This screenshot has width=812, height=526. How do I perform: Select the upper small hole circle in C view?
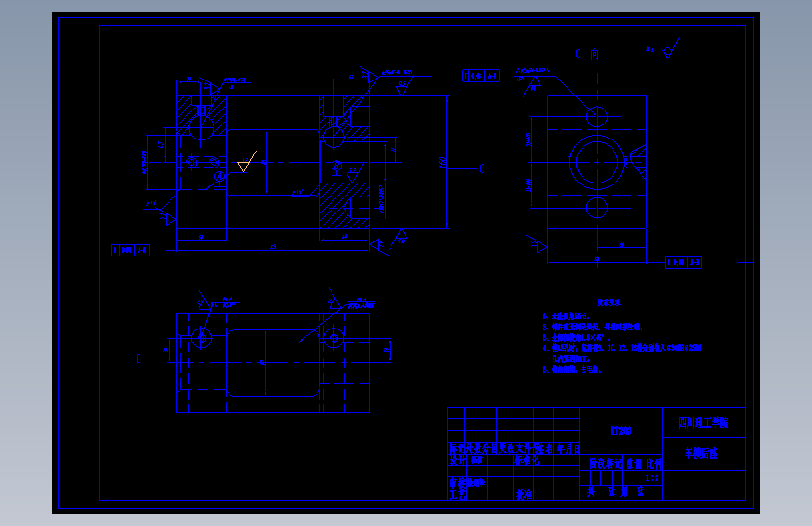pyautogui.click(x=597, y=116)
